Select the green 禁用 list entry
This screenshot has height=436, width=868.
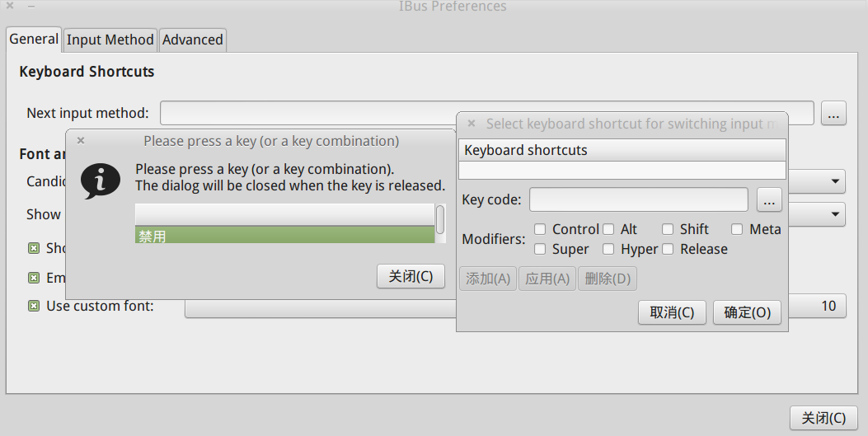[x=284, y=235]
